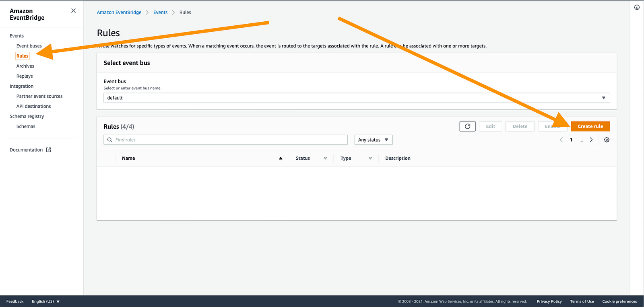Select page 1 in rules pagination

click(571, 140)
